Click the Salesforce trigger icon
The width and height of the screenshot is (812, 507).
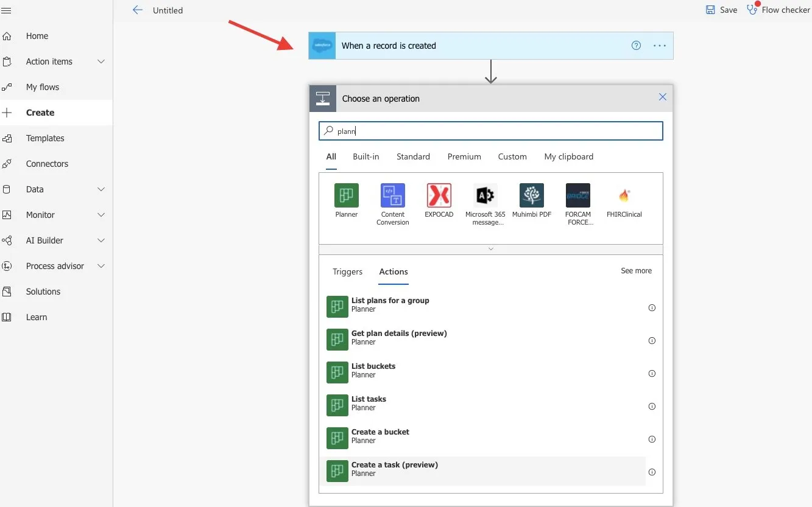[322, 46]
